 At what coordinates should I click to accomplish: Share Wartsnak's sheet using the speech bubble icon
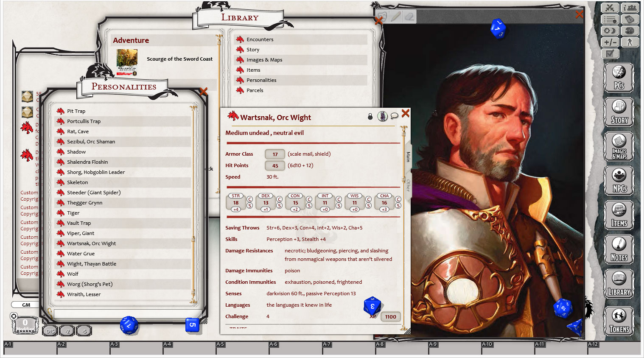pos(395,116)
